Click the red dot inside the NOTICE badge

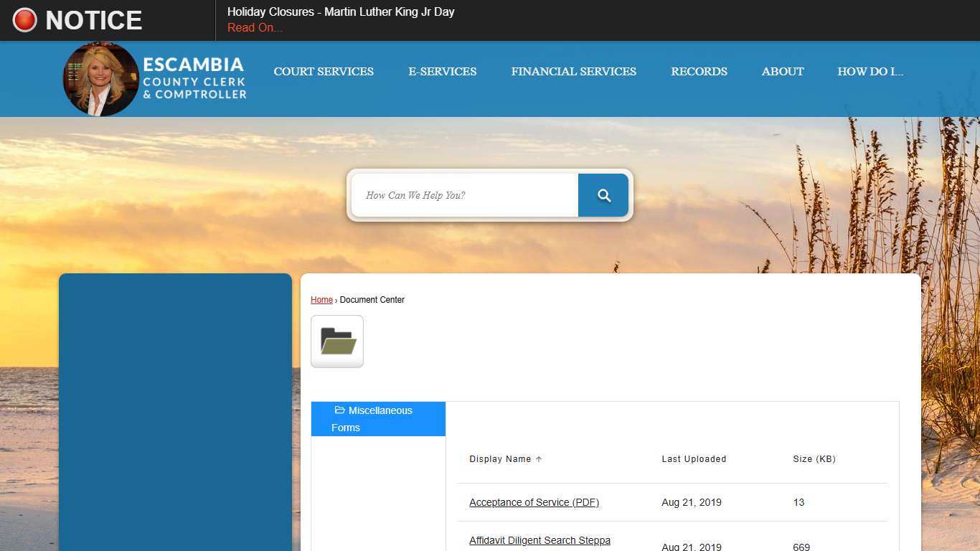point(24,20)
